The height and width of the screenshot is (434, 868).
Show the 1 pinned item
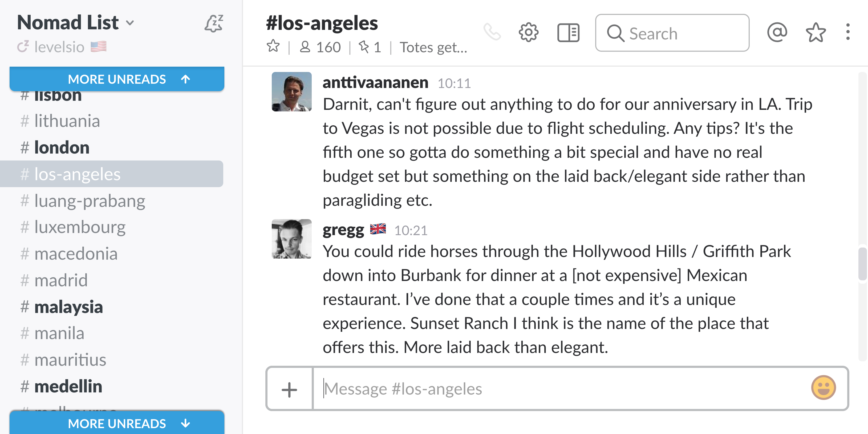pyautogui.click(x=370, y=47)
